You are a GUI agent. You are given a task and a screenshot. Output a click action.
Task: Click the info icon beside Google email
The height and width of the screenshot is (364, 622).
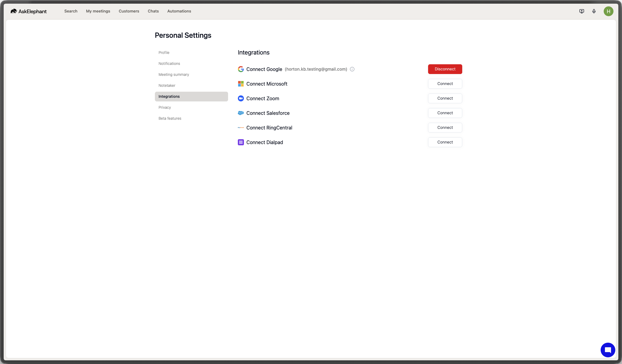click(x=352, y=69)
